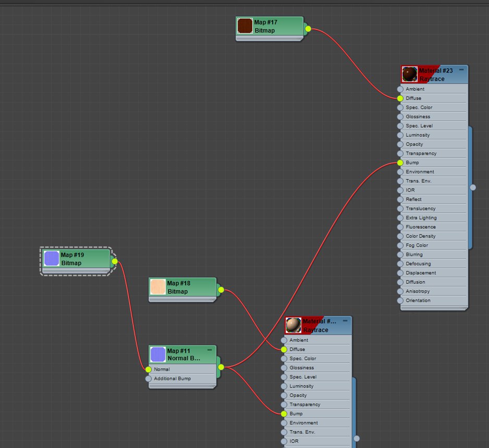
Task: Click the Trans. Env. socket on Material #23
Action: 400,181
